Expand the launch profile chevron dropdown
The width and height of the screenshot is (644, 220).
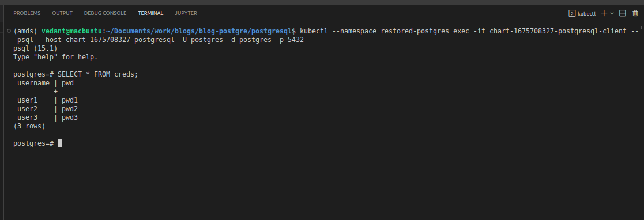point(612,14)
